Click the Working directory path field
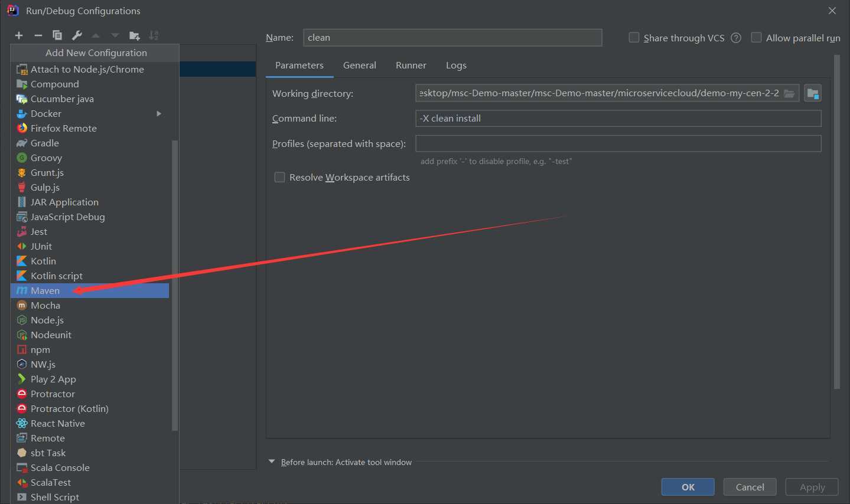The image size is (850, 504). coord(607,93)
